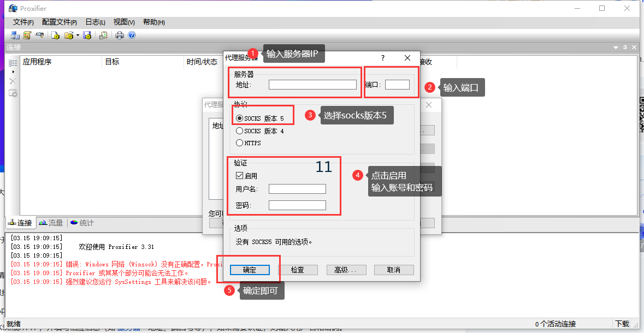Open the 日志(L) menu
This screenshot has height=333, width=644.
tap(95, 22)
